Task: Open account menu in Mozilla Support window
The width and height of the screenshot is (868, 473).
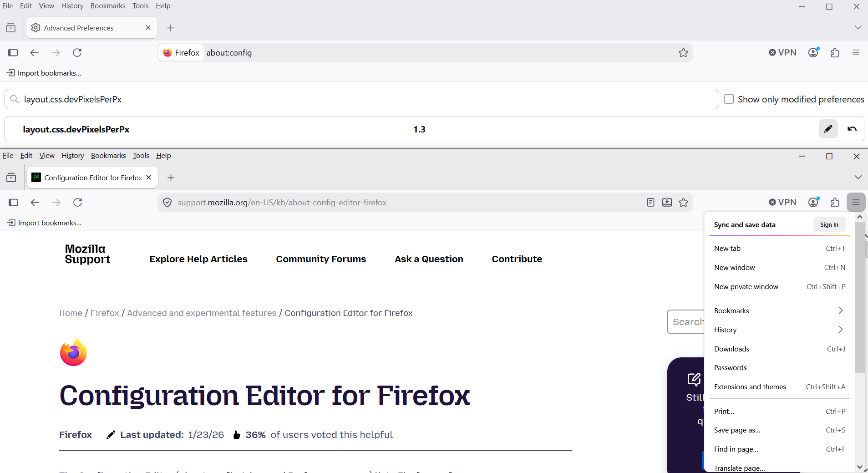Action: pyautogui.click(x=813, y=203)
